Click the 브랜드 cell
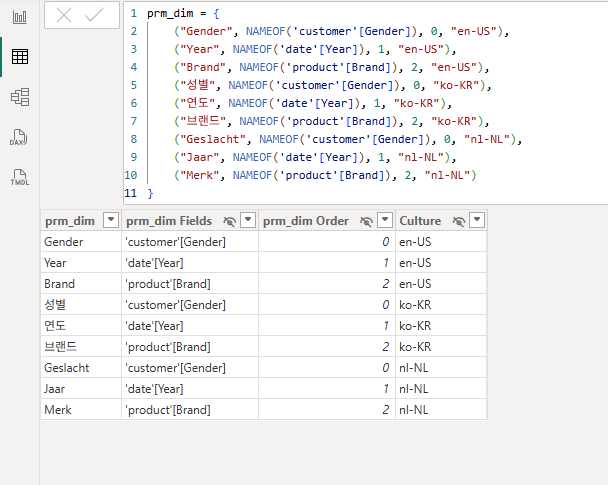 (81, 347)
